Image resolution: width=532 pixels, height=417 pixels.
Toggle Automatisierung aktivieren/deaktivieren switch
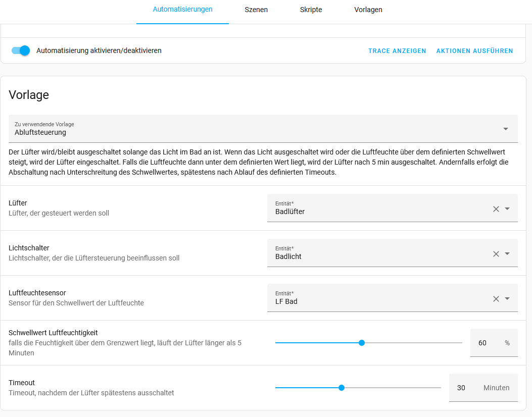click(21, 50)
